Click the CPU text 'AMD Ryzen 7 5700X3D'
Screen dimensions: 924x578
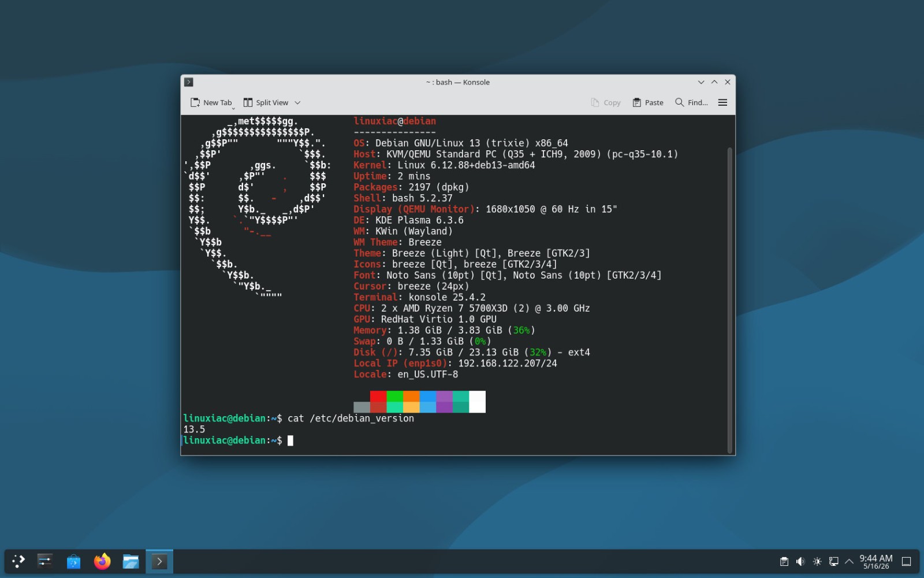(456, 309)
